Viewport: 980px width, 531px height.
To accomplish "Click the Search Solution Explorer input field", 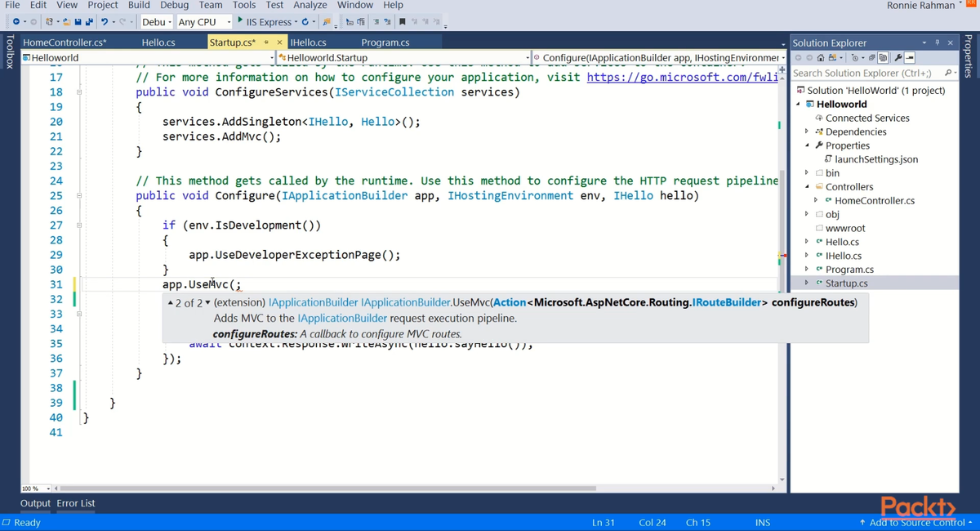I will tap(866, 73).
